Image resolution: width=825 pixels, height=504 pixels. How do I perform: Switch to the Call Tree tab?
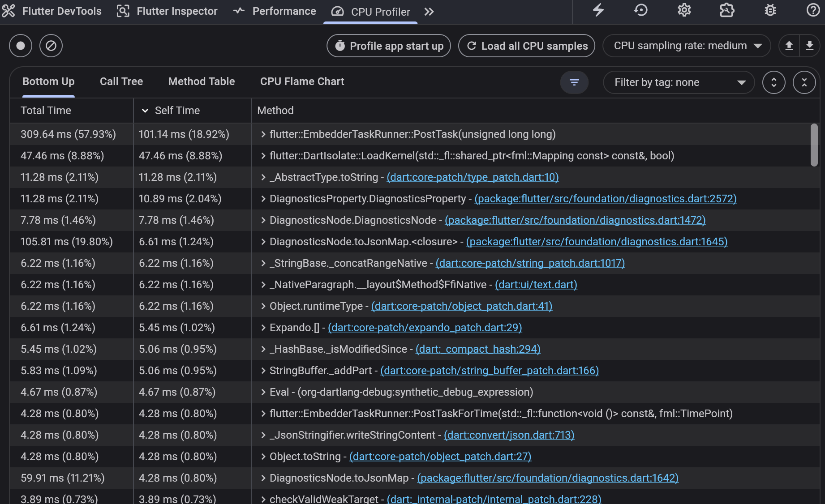[x=121, y=81]
